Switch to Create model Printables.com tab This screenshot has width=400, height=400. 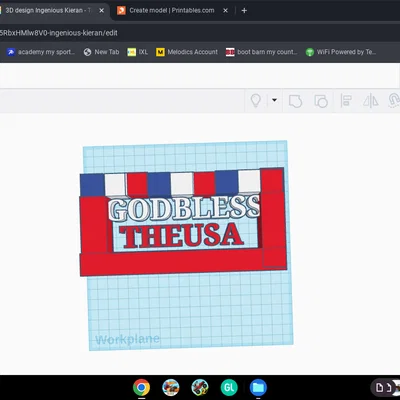coord(172,11)
